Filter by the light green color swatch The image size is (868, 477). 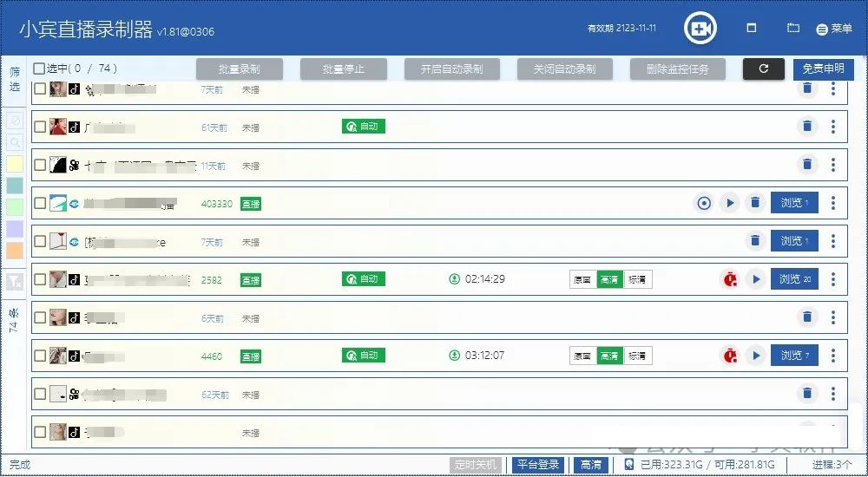tap(15, 207)
